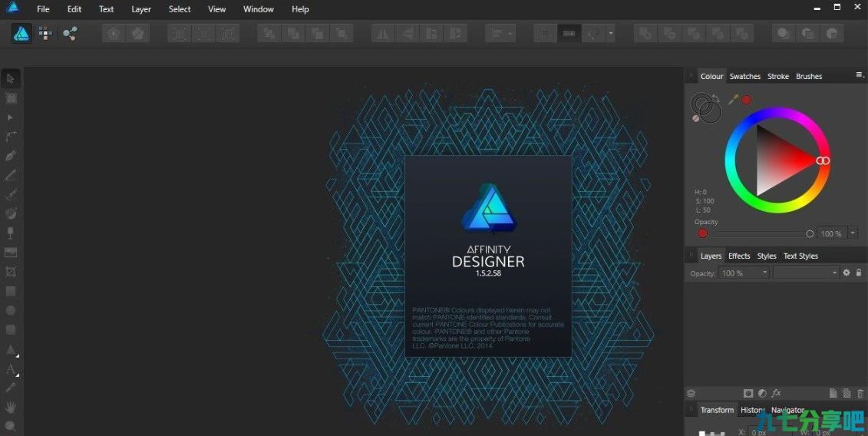Open the Colour panel preferences menu
The height and width of the screenshot is (436, 868).
coord(859,74)
